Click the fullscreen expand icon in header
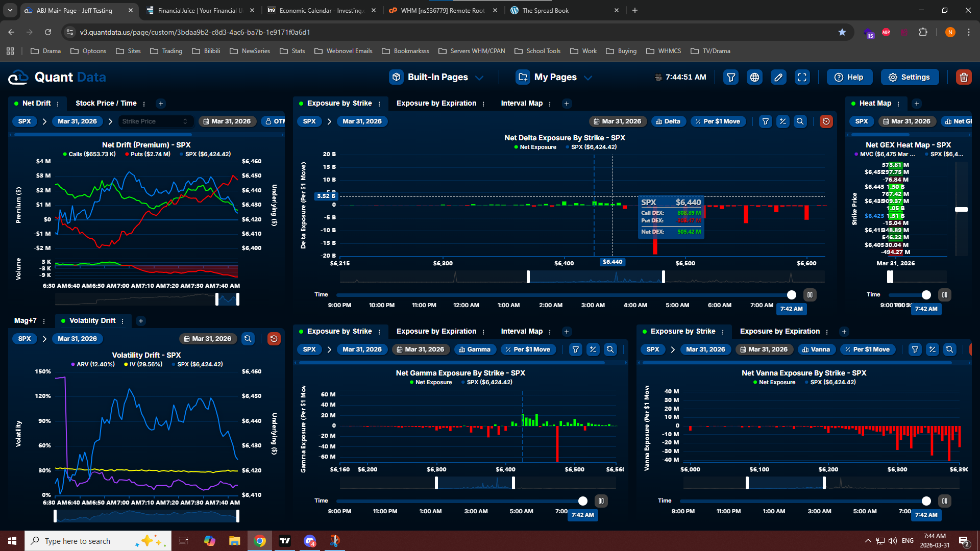Screen dimensions: 980x551 [802, 78]
